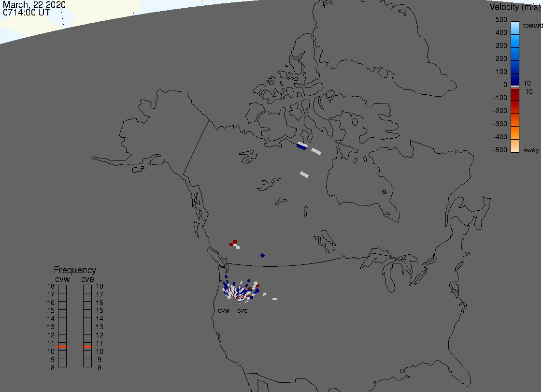Click the "400" value on the velocity scale
Image resolution: width=543 pixels, height=392 pixels.
[x=501, y=32]
